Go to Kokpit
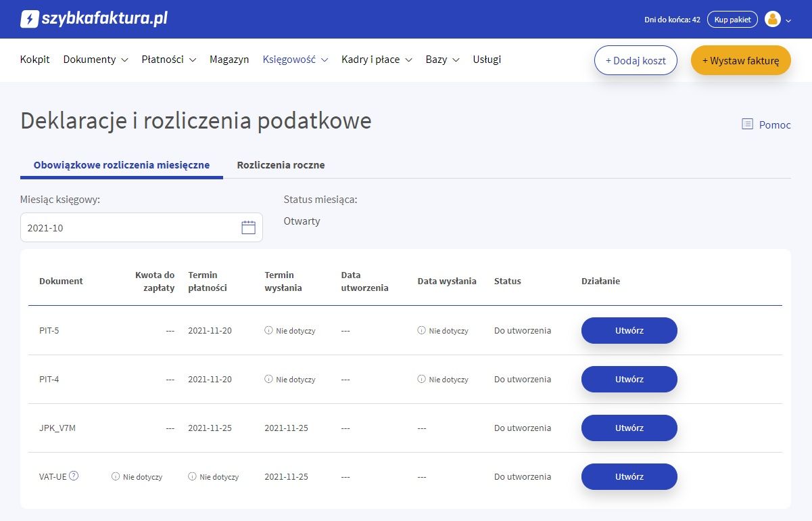812x521 pixels. (x=35, y=60)
